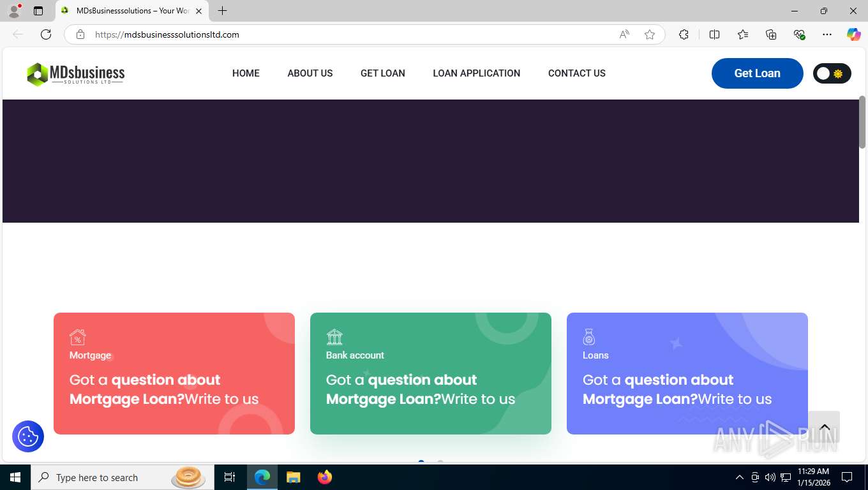This screenshot has width=868, height=490.
Task: Open Task View on taskbar
Action: tap(230, 477)
